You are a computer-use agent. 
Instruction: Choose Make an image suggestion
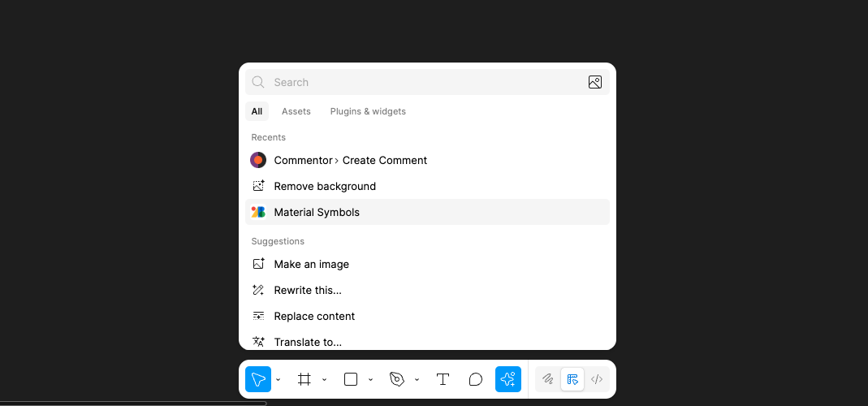[x=427, y=264]
